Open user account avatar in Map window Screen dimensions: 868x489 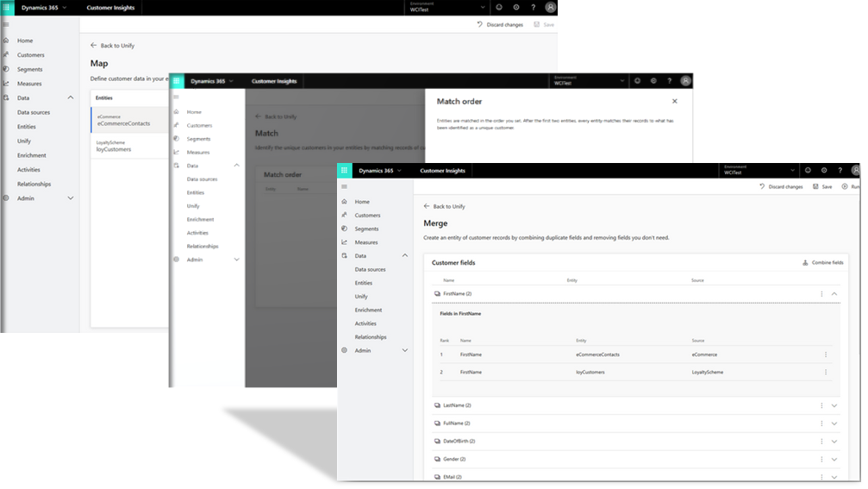point(550,7)
